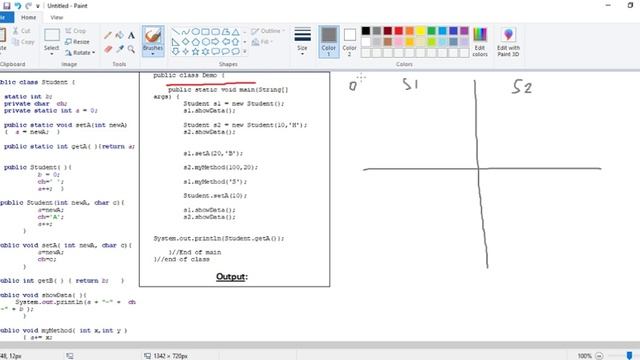This screenshot has width=640, height=360.
Task: Open the shape Fill dropdown
Action: (262, 42)
